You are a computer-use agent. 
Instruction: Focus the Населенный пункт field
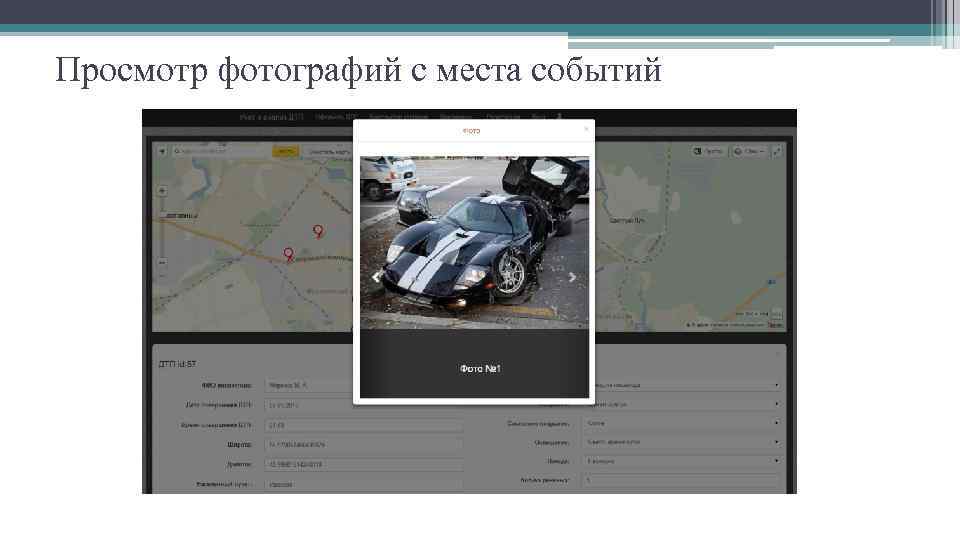pos(364,484)
